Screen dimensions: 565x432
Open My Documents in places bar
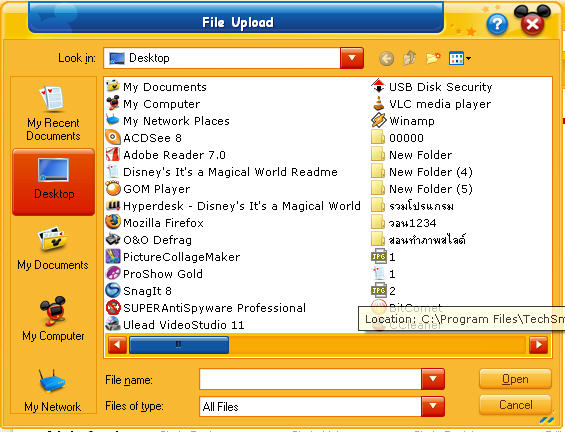(x=53, y=249)
